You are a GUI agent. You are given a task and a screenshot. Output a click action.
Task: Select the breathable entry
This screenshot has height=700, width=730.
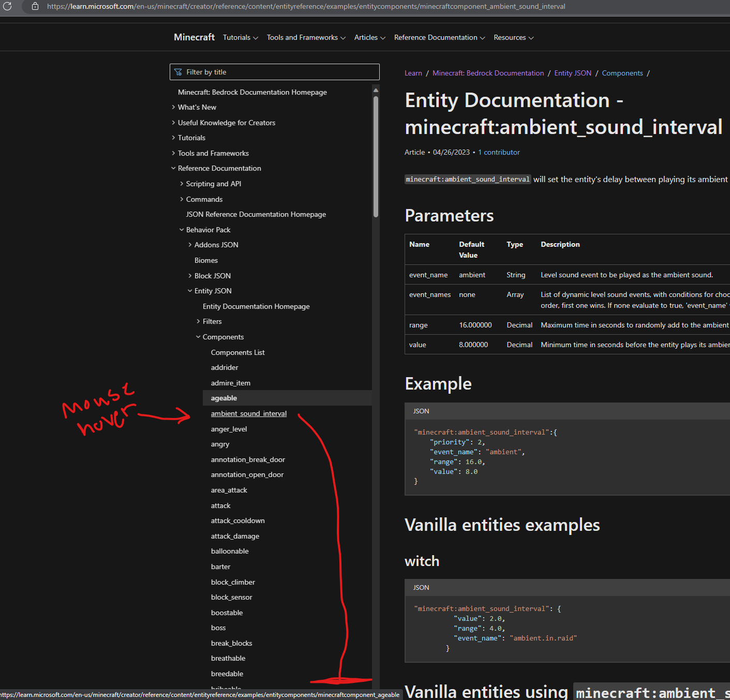[228, 658]
